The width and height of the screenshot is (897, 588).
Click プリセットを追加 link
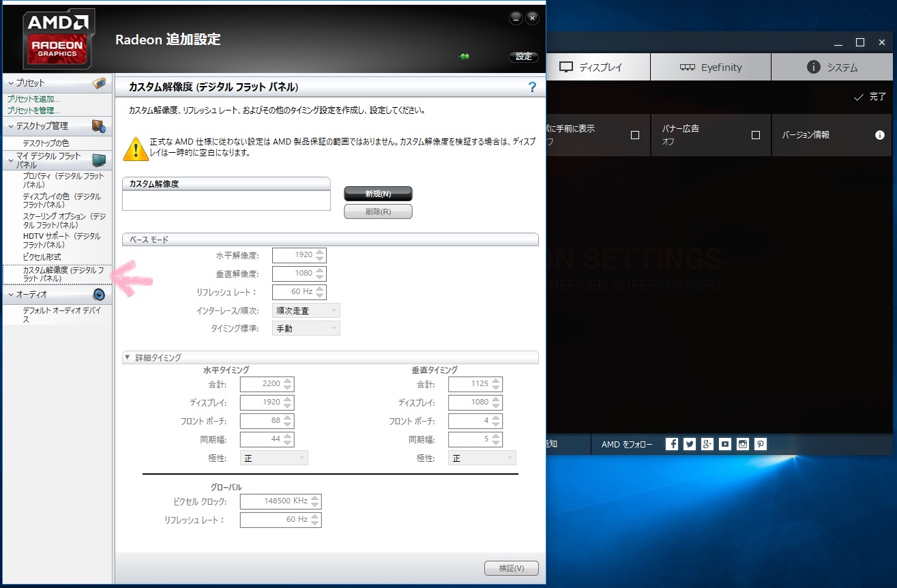point(34,100)
